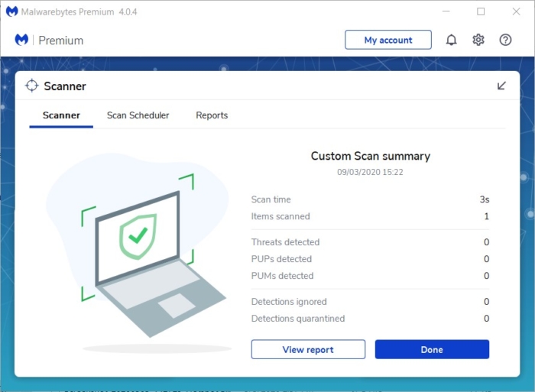The image size is (535, 392).
Task: Click the Threats detected row
Action: click(x=370, y=242)
